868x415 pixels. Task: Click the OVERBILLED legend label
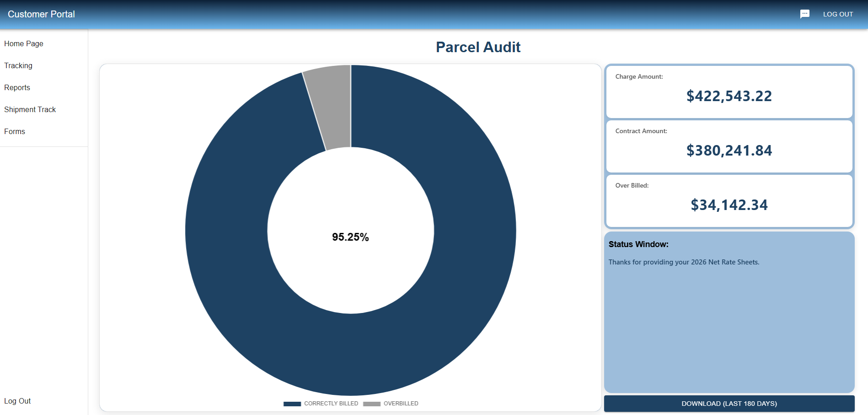click(x=401, y=404)
